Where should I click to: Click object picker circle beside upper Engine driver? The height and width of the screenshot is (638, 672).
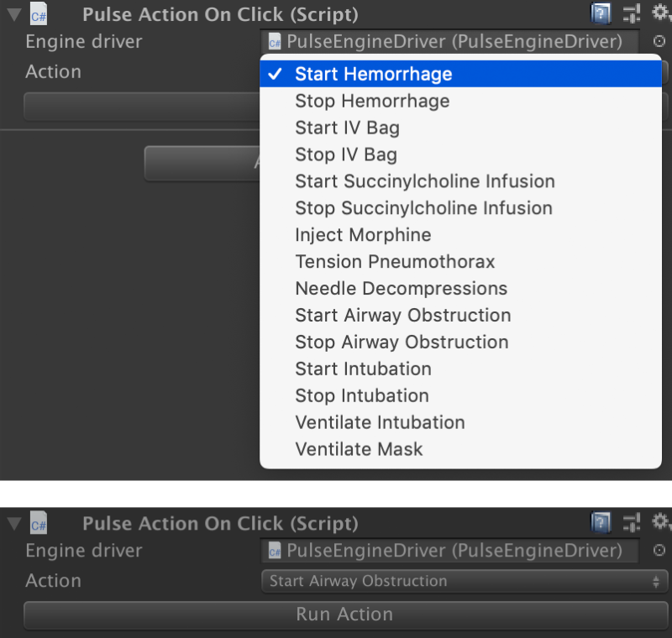659,41
